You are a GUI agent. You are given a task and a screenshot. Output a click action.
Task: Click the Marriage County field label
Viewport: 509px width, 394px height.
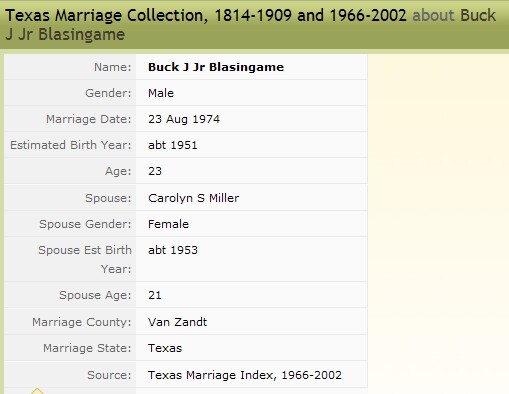pos(82,322)
